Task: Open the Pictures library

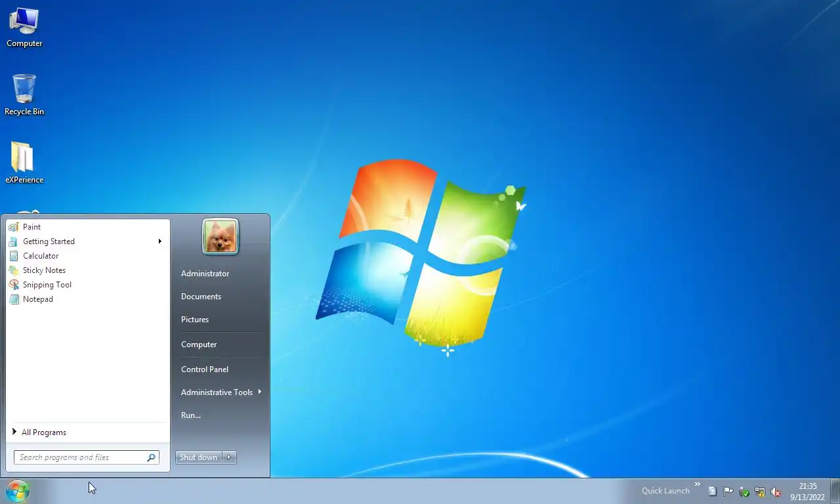Action: (222, 320)
